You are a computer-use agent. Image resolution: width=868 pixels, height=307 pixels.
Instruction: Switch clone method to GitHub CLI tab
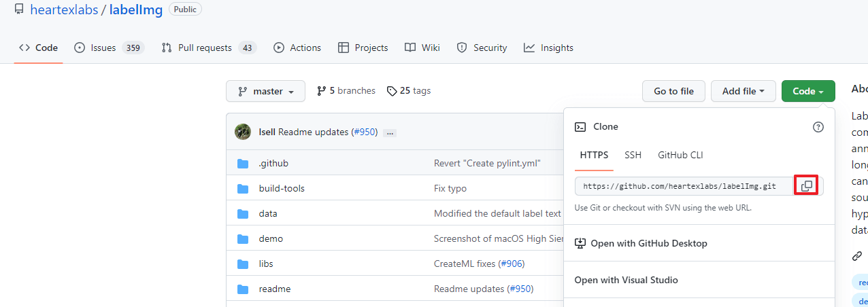pyautogui.click(x=680, y=155)
